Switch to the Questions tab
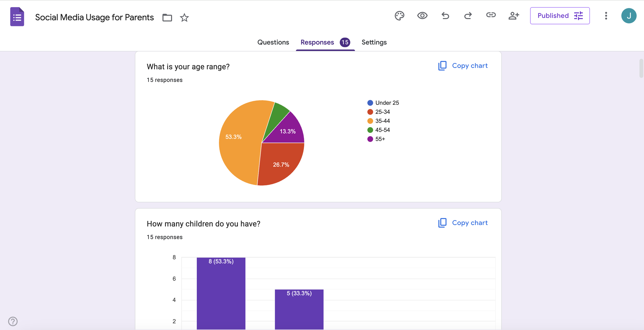The image size is (644, 330). point(273,42)
